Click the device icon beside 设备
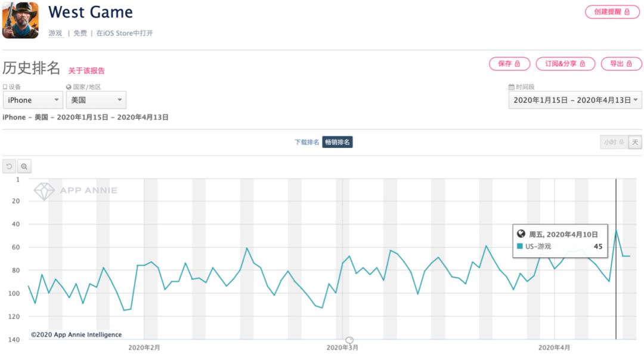 click(x=5, y=87)
